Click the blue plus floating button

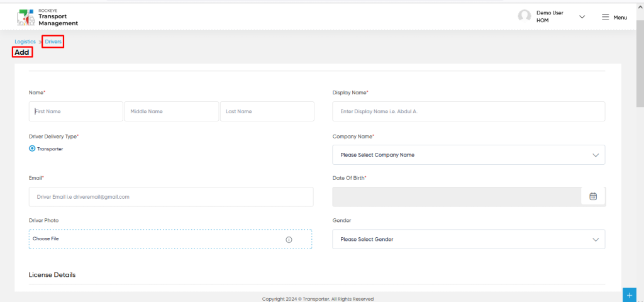(629, 295)
